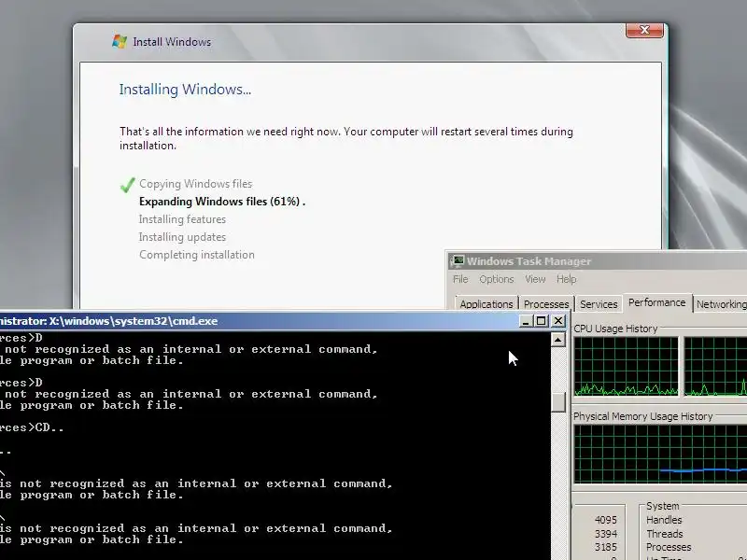Open the Help menu in Task Manager
Image resolution: width=747 pixels, height=560 pixels.
pyautogui.click(x=567, y=279)
